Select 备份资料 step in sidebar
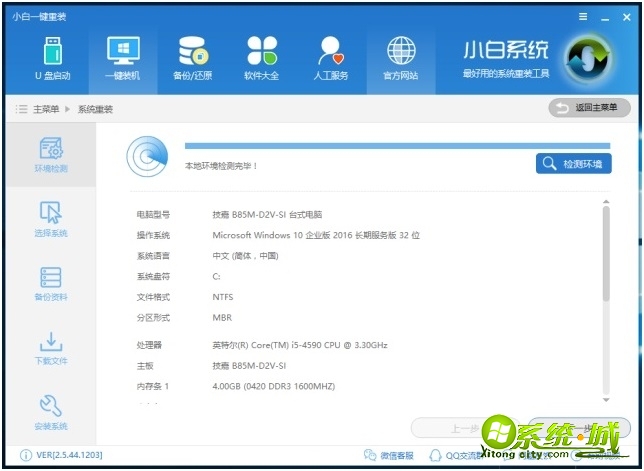 (51, 284)
